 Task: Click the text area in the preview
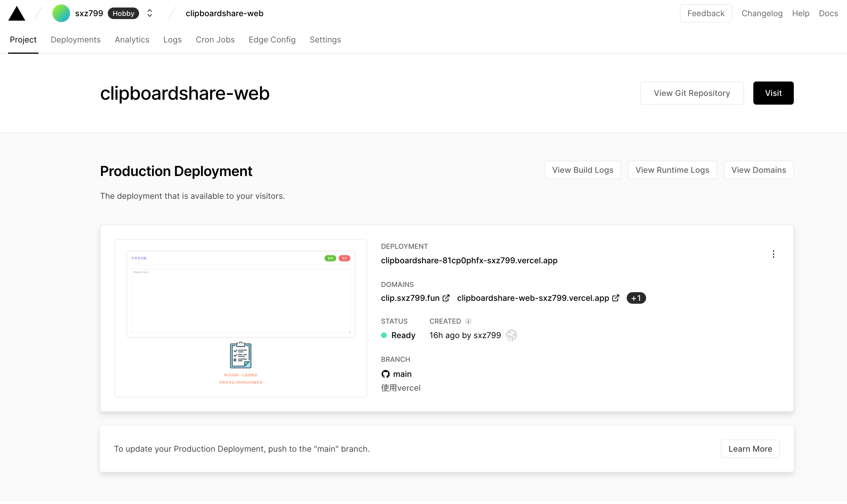241,301
